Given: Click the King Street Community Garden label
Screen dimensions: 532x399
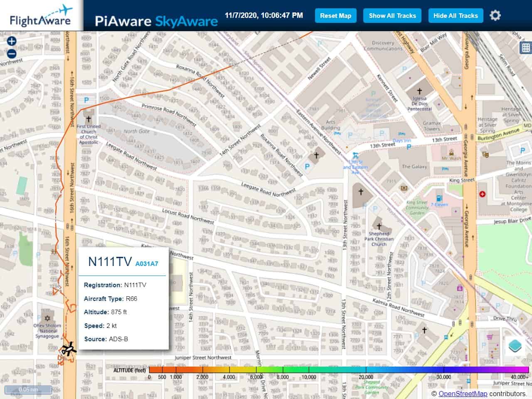Looking at the screenshot, I should (417, 208).
